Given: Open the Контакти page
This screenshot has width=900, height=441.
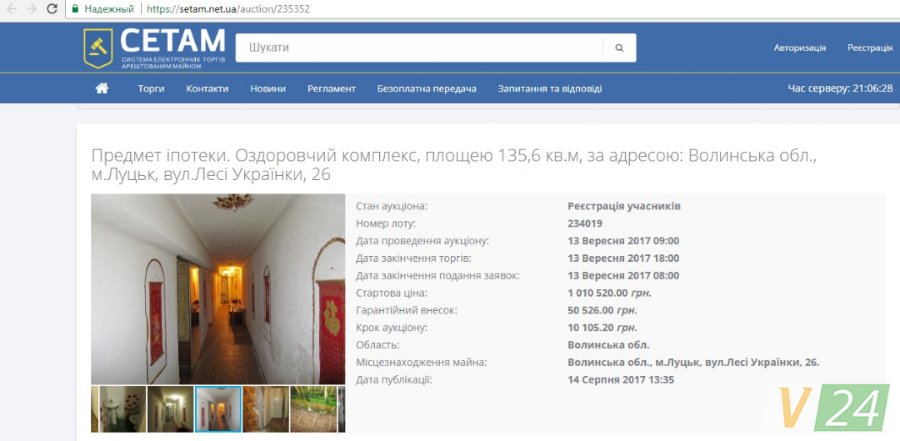Looking at the screenshot, I should [x=207, y=89].
